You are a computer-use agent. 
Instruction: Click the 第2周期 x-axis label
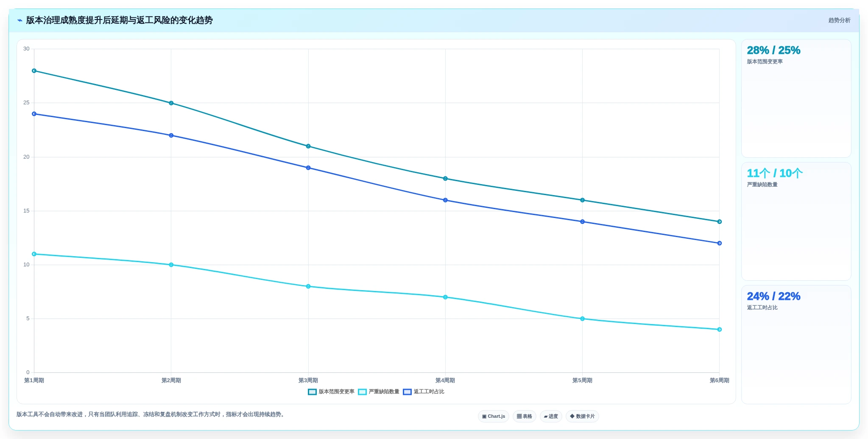coord(171,380)
